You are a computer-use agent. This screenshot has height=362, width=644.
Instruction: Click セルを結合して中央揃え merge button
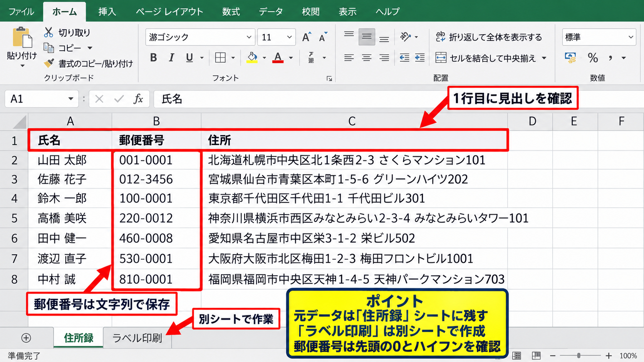coord(486,58)
